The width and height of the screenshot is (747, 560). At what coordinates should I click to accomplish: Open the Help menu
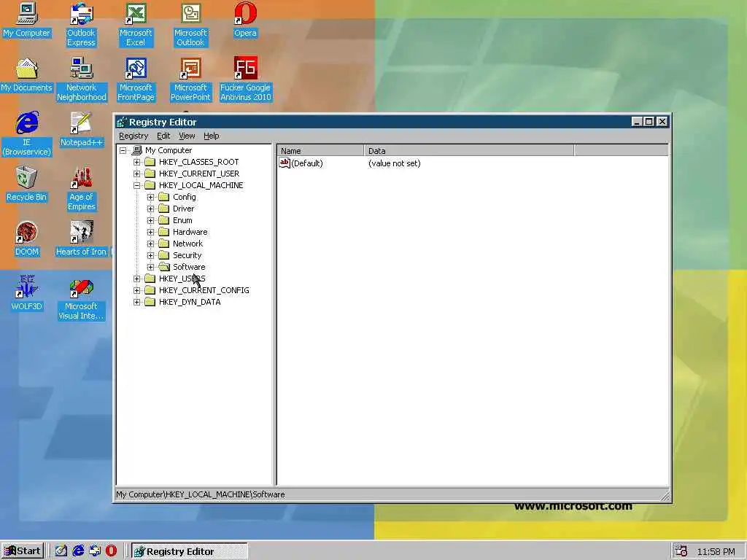click(x=211, y=136)
